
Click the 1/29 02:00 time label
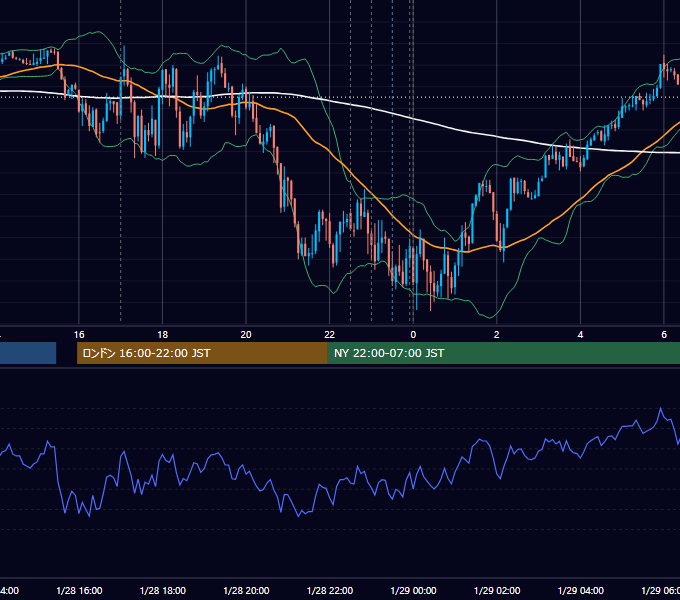tap(497, 590)
